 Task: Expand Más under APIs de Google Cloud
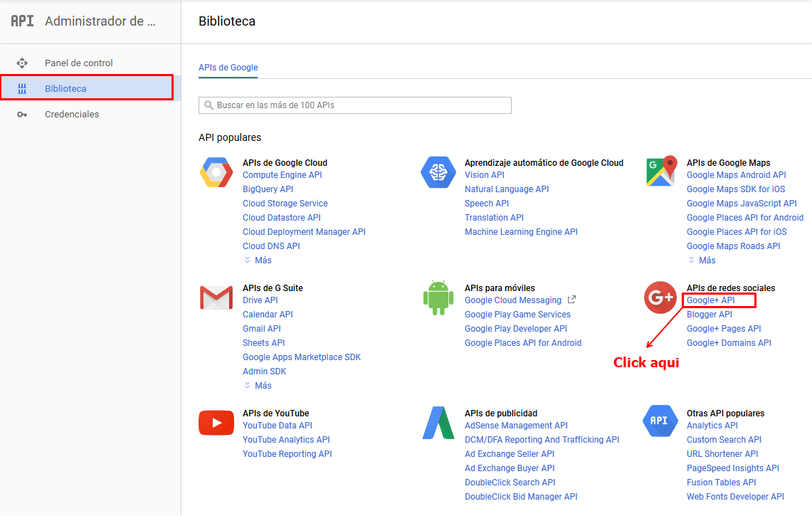click(x=258, y=260)
